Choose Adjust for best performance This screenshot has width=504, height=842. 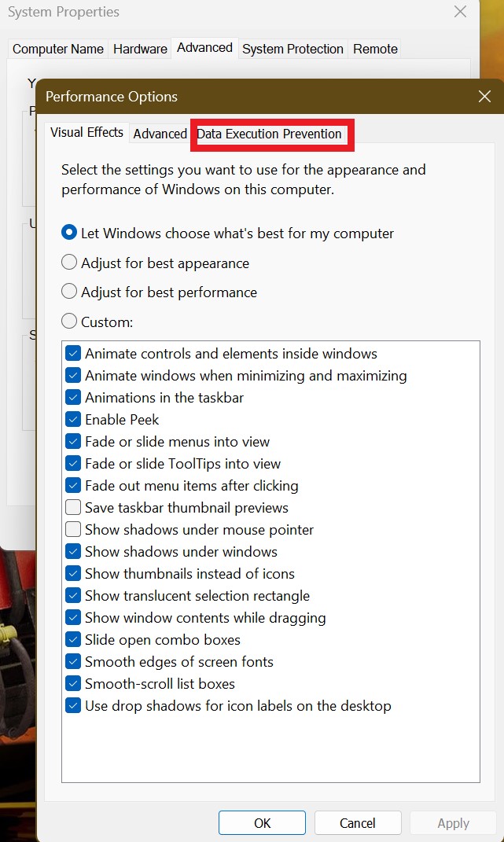(69, 292)
